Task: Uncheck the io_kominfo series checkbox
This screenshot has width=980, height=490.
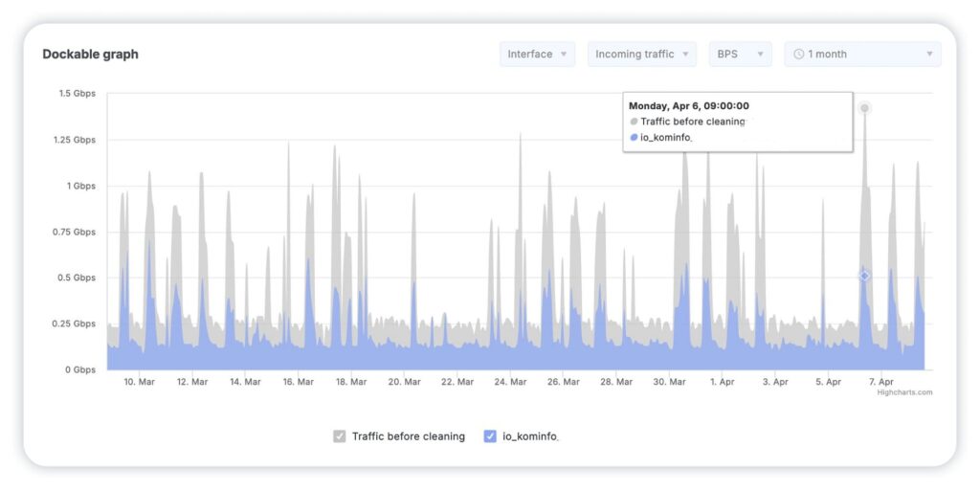Action: 490,436
